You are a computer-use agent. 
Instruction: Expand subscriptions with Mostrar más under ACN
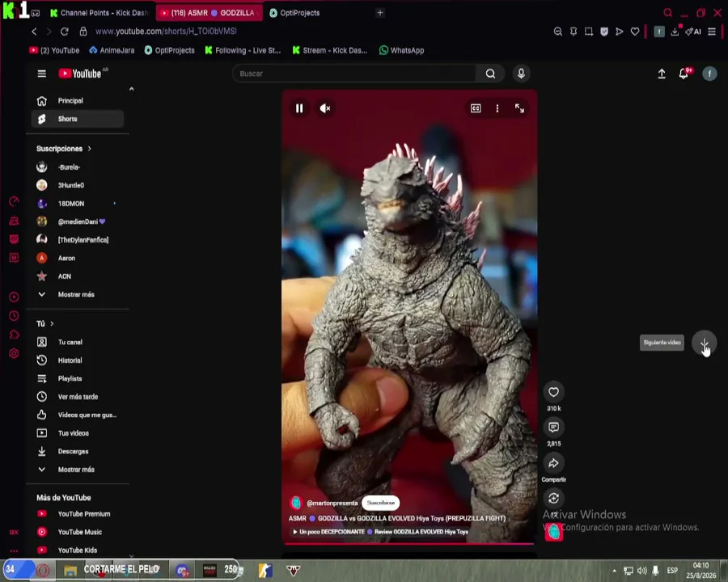click(78, 294)
